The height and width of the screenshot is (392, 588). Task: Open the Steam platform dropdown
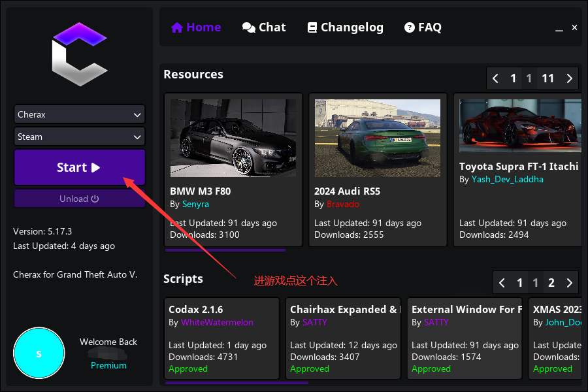[79, 137]
